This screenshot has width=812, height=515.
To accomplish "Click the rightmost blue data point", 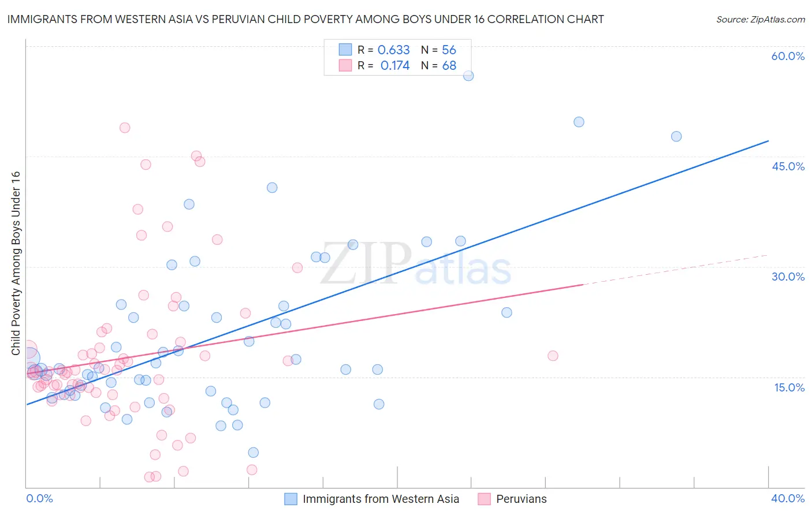I will click(x=676, y=136).
